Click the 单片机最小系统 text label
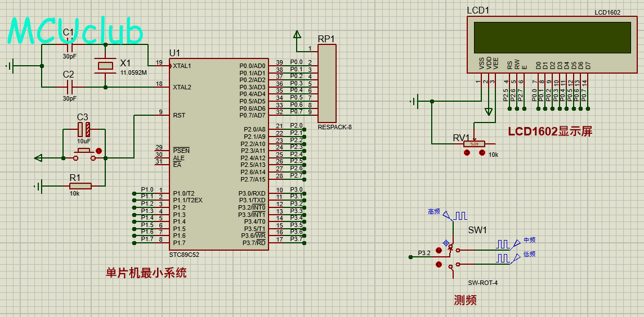644x317 pixels. (146, 273)
